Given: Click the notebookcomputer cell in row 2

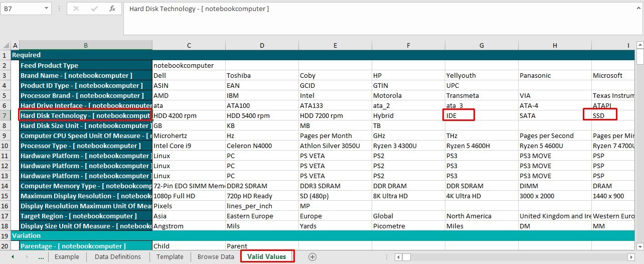Looking at the screenshot, I should point(189,65).
